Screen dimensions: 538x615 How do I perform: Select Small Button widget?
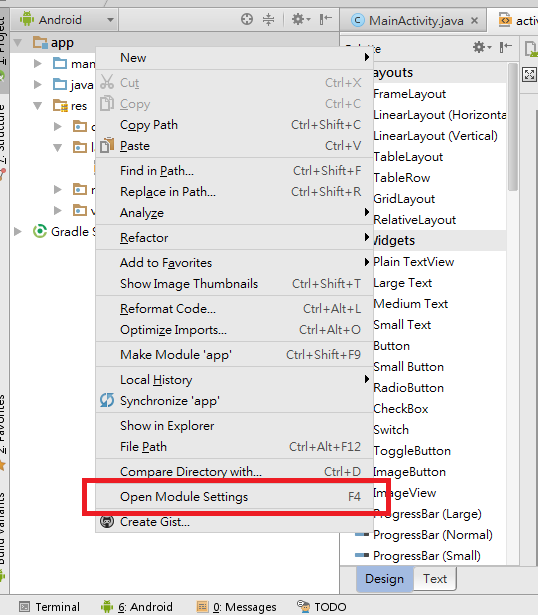tap(409, 367)
